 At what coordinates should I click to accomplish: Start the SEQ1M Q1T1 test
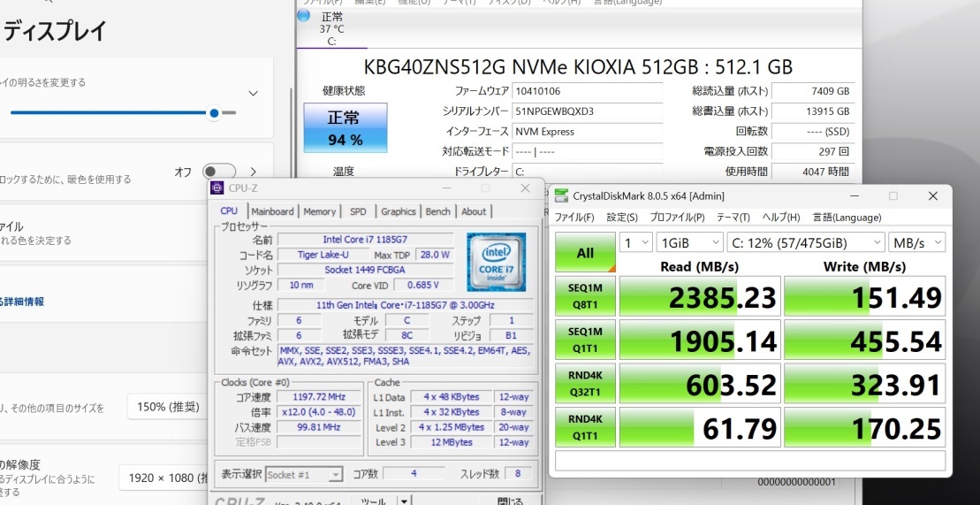[585, 340]
